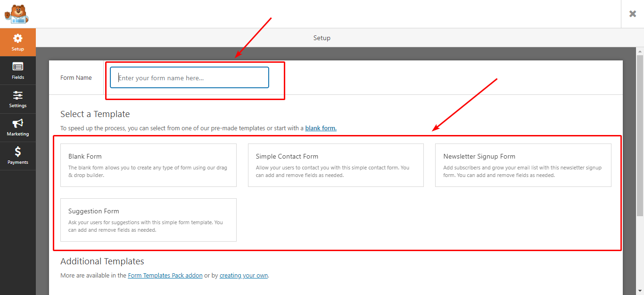Focus the Form Name input field
This screenshot has width=644, height=295.
[x=190, y=77]
